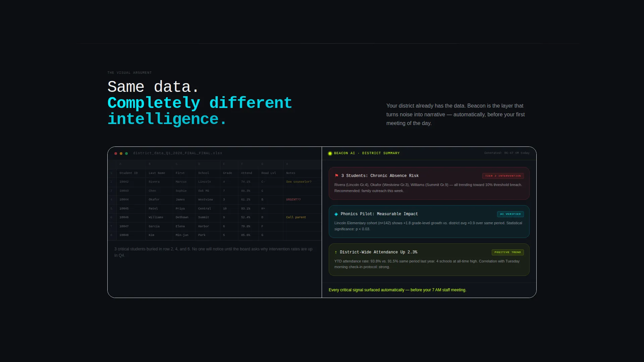Select the file name district_data_Q1_2026_FINAL_FINAL.xlsx
The width and height of the screenshot is (644, 362).
click(x=177, y=153)
